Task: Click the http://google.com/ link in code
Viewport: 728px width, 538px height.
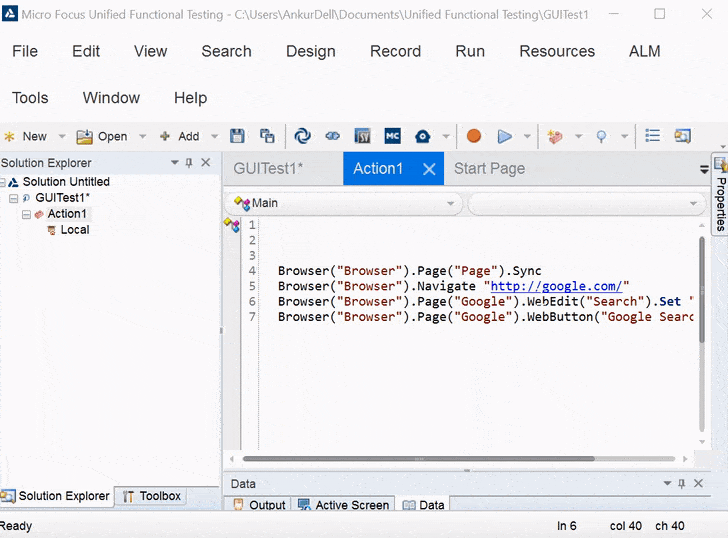Action: pyautogui.click(x=556, y=286)
